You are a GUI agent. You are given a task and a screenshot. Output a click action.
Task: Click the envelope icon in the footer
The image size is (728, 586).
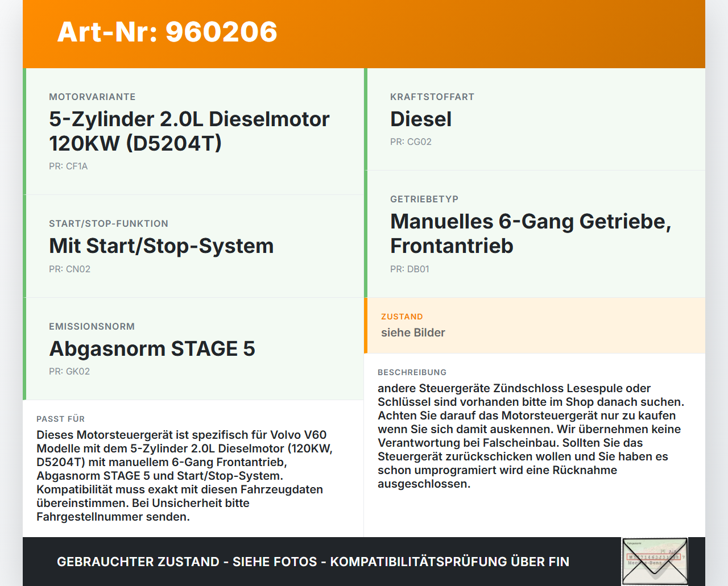pos(655,561)
